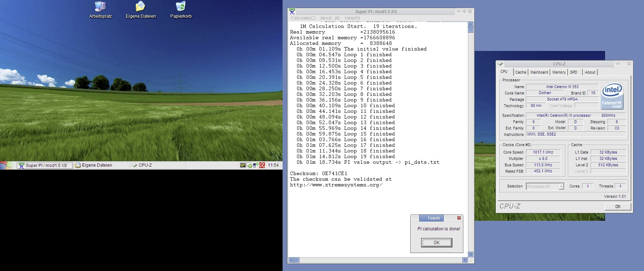Open the Arbeitsplatz desktop icon

pos(100,10)
